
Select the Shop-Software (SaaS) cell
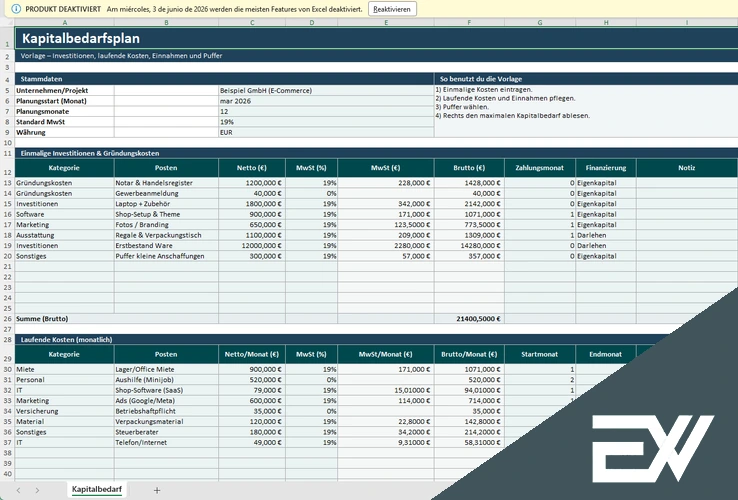pyautogui.click(x=166, y=390)
